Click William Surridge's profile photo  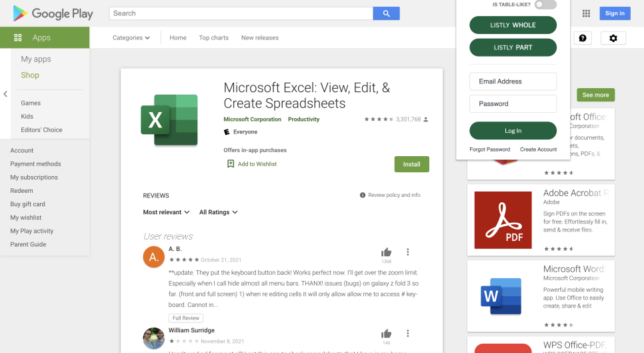(153, 338)
